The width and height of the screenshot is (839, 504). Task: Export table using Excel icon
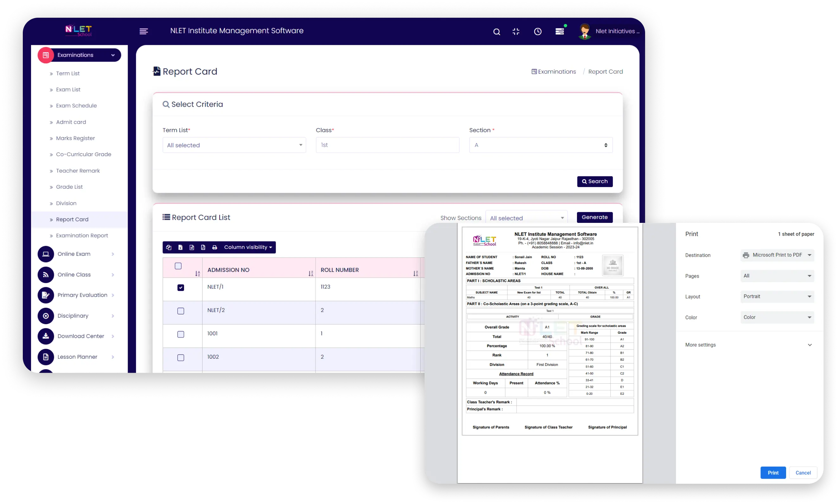click(x=180, y=247)
